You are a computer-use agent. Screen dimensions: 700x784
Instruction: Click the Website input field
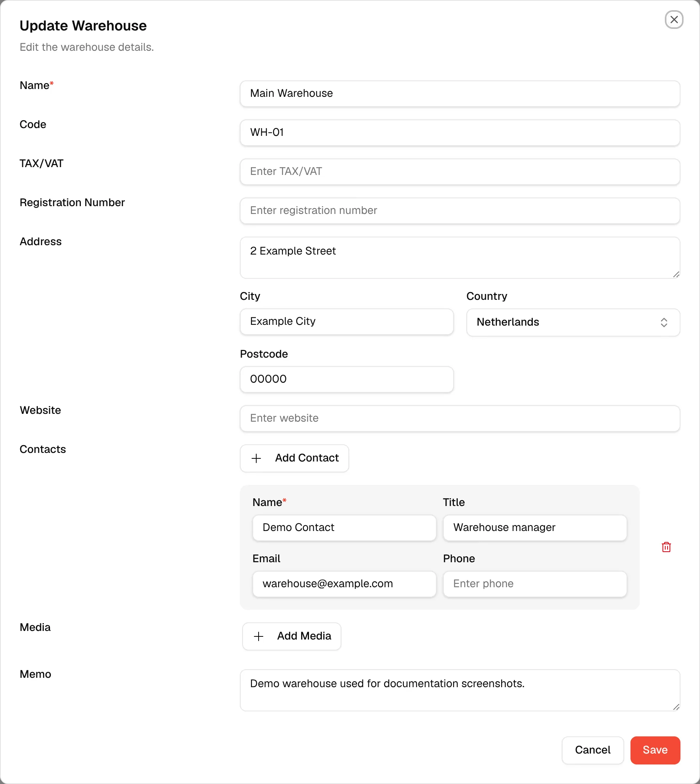click(x=460, y=419)
